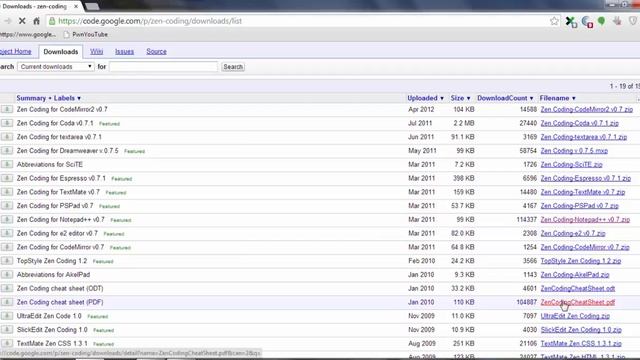
Task: Click the green X extension icon
Action: [571, 21]
